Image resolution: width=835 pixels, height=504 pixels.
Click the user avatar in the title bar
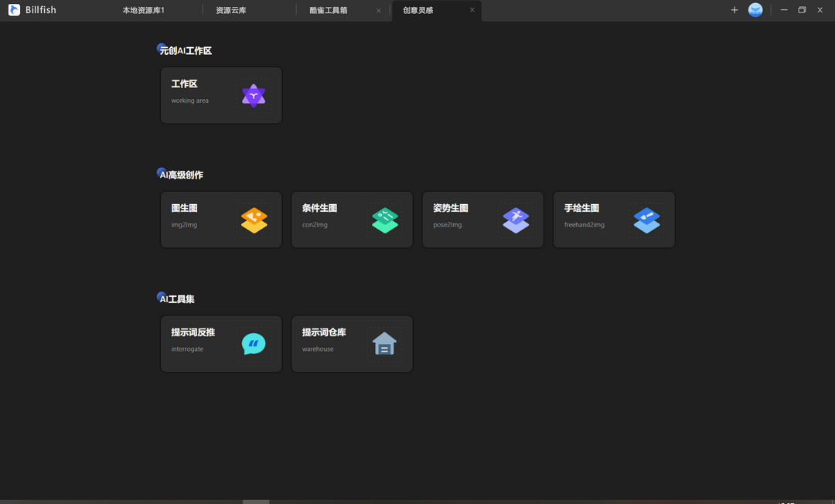(755, 10)
